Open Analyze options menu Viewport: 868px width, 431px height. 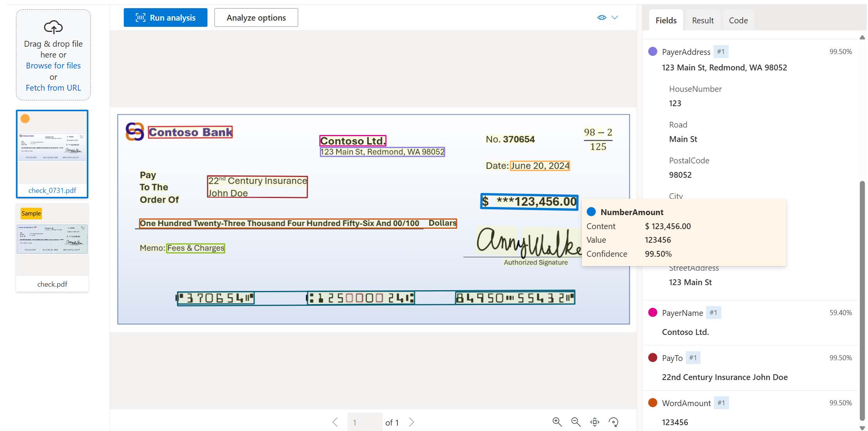pos(255,17)
